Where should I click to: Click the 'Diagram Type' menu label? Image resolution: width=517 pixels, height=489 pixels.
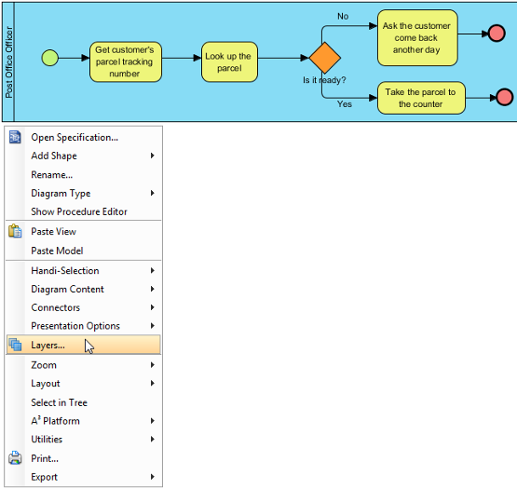tap(61, 194)
